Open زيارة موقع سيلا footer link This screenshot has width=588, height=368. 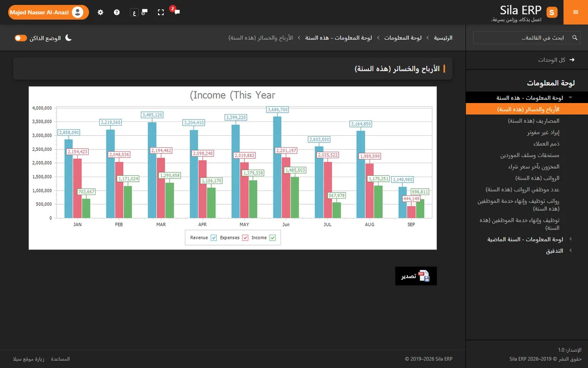[28, 359]
